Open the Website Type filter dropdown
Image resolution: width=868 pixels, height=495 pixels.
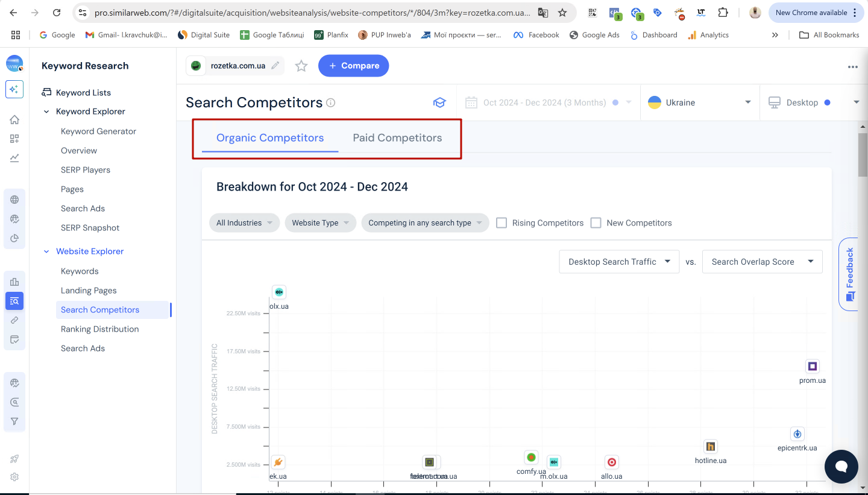(x=321, y=222)
